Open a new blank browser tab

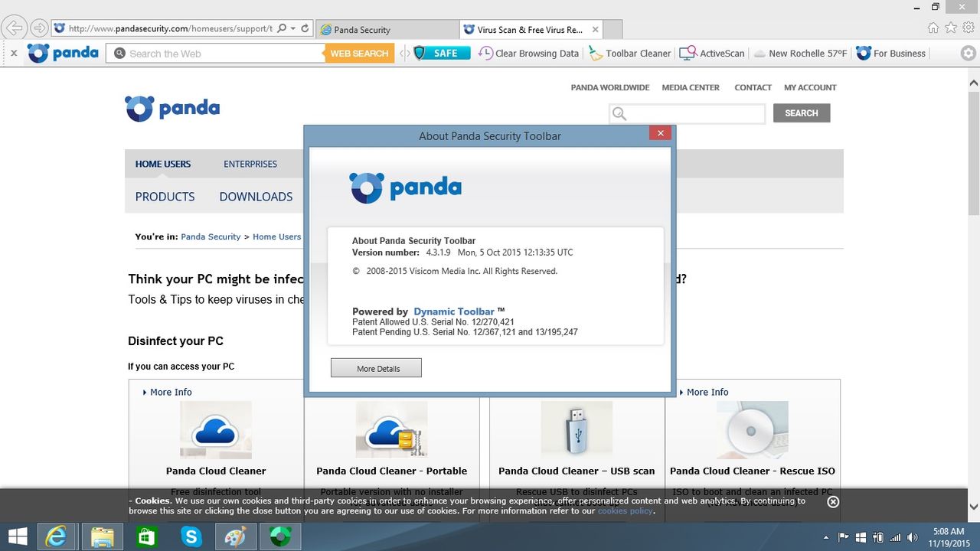(x=612, y=30)
